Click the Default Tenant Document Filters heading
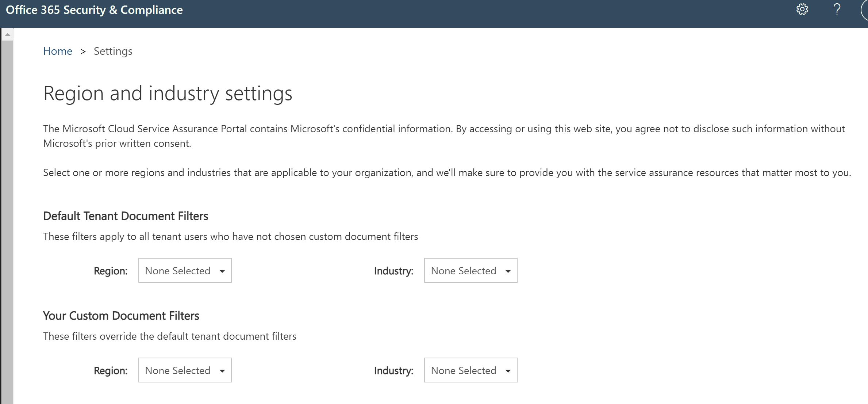Image resolution: width=868 pixels, height=404 pixels. (126, 216)
